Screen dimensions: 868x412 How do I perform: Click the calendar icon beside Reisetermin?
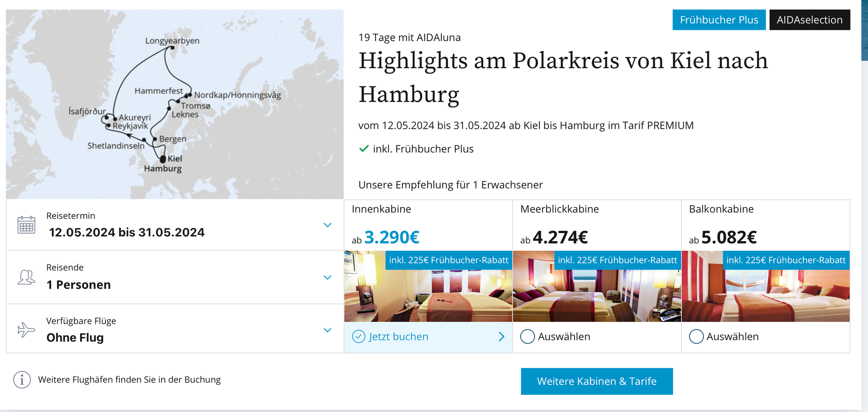click(26, 225)
